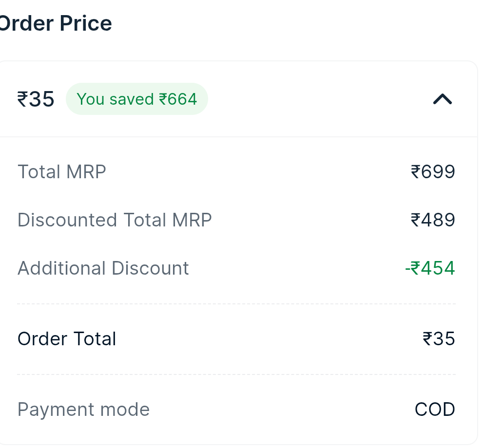Select the Order Price section heading
483x448 pixels.
(x=56, y=23)
